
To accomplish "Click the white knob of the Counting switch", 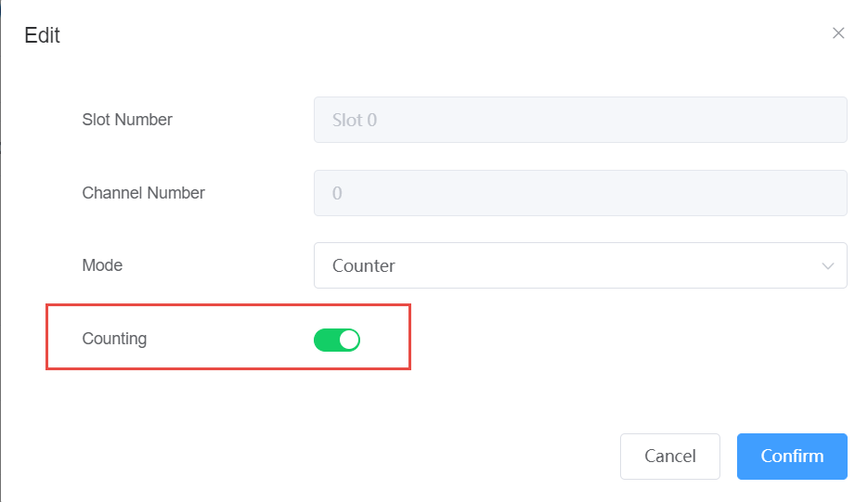I will click(x=348, y=341).
